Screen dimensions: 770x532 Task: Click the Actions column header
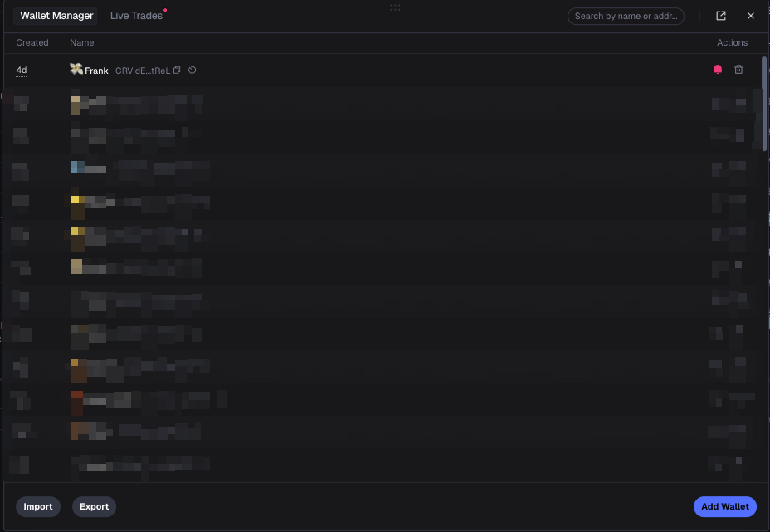(x=732, y=42)
